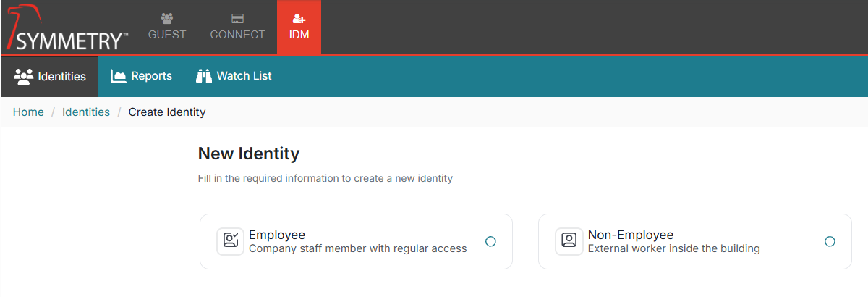Image resolution: width=868 pixels, height=297 pixels.
Task: Open the GUEST module label
Action: coord(167,35)
